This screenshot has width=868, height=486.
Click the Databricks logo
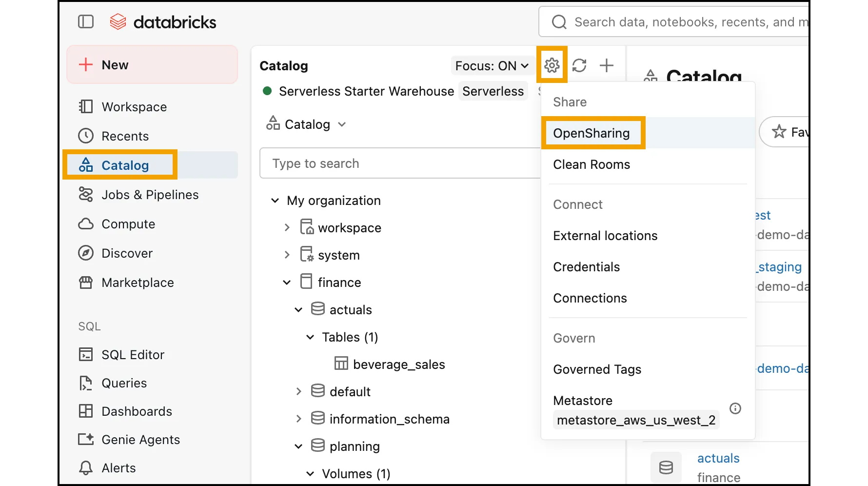pos(163,22)
